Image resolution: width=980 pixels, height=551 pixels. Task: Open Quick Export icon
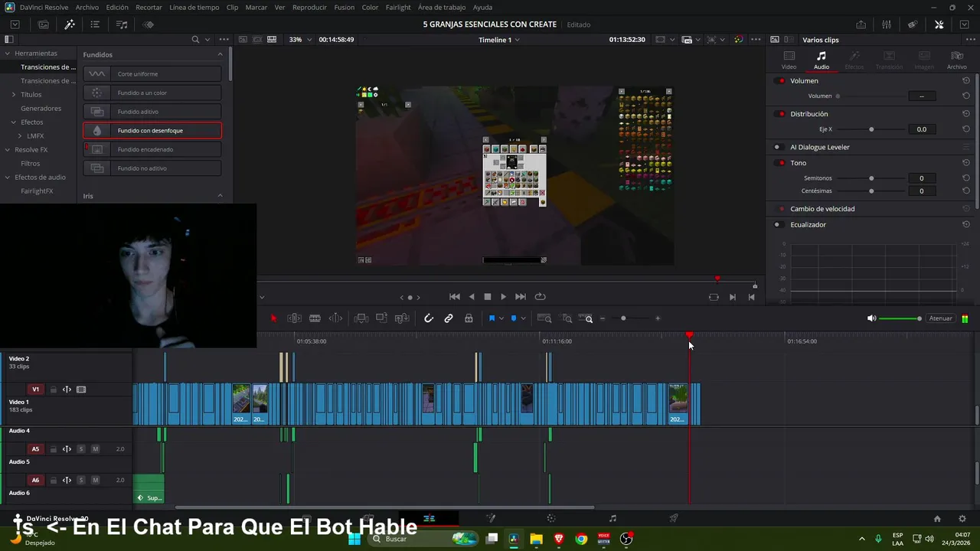861,24
